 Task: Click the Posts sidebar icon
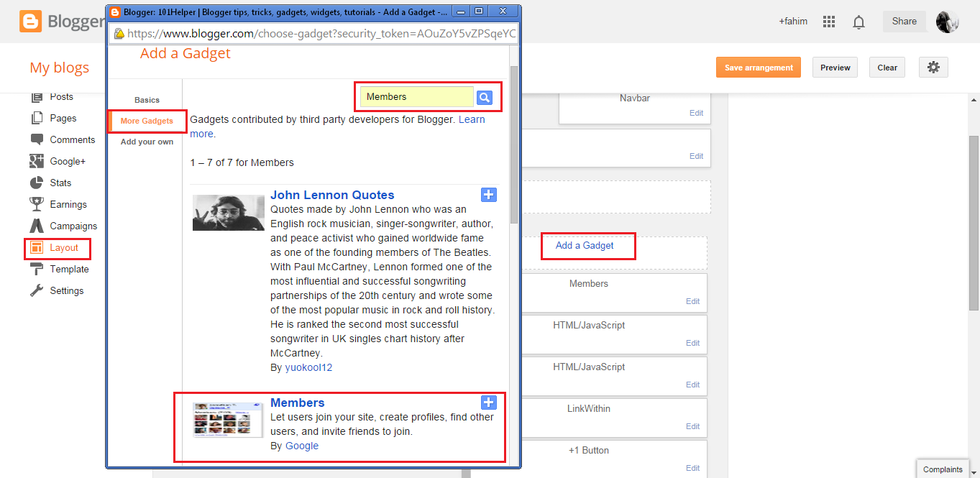37,97
